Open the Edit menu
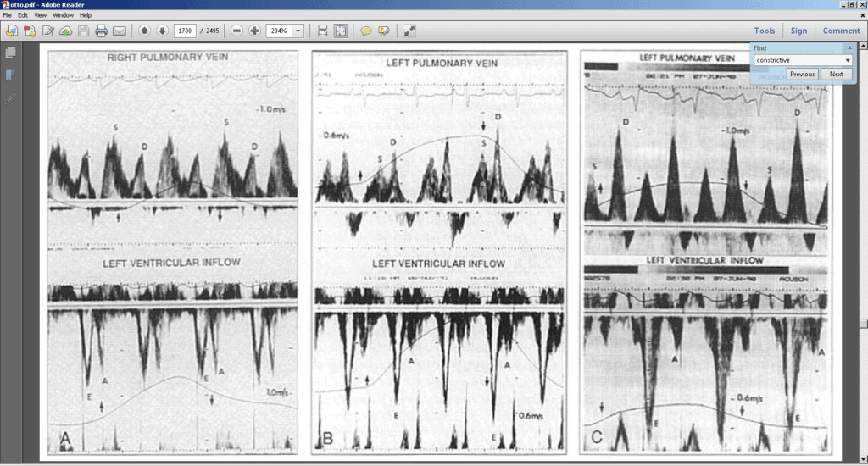The width and height of the screenshot is (868, 466). click(23, 15)
